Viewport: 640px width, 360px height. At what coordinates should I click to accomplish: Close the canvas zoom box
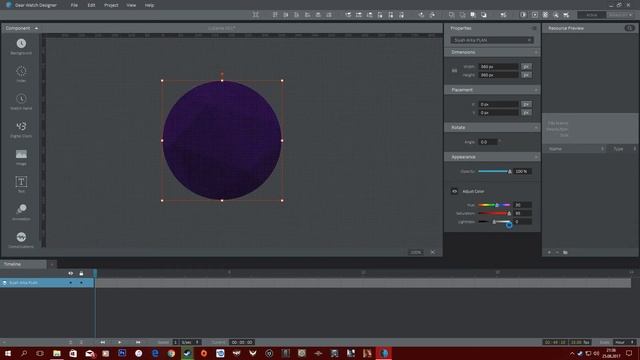[433, 252]
